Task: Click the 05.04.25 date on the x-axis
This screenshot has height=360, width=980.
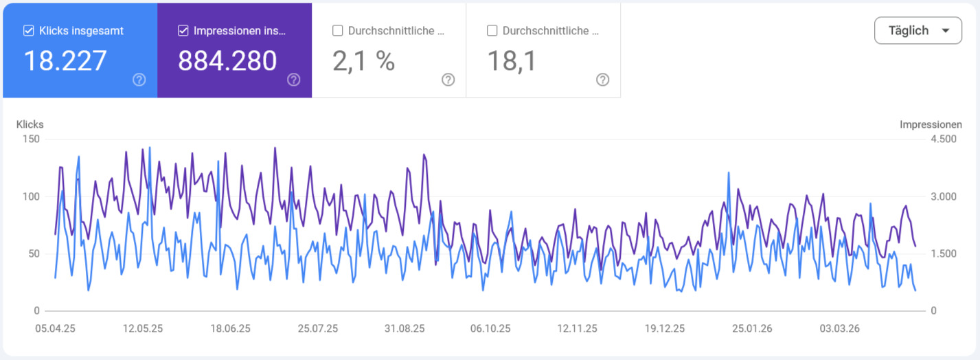Action: [x=55, y=328]
